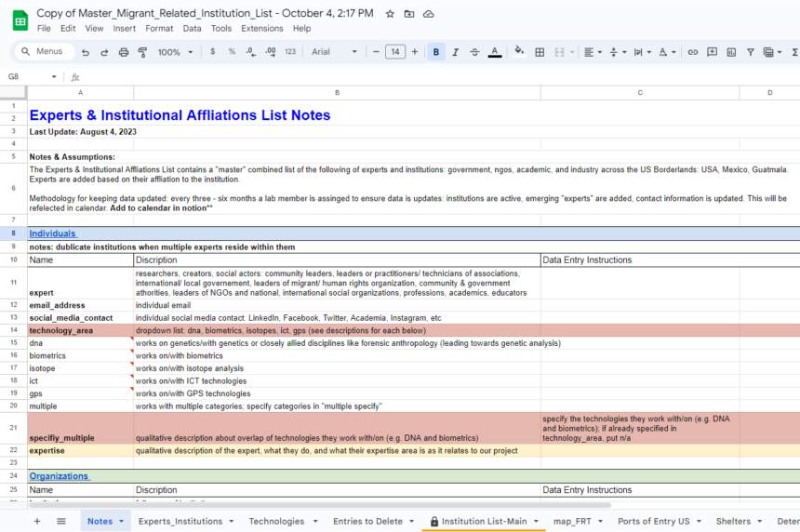
Task: Check the cloud save status icon
Action: [429, 14]
